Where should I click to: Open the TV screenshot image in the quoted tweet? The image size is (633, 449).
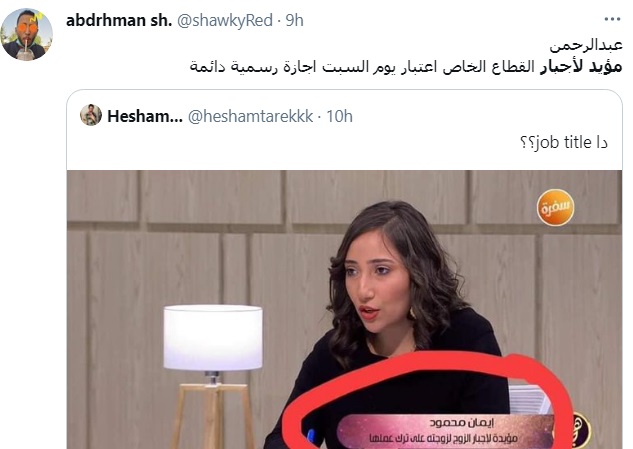coord(344,309)
